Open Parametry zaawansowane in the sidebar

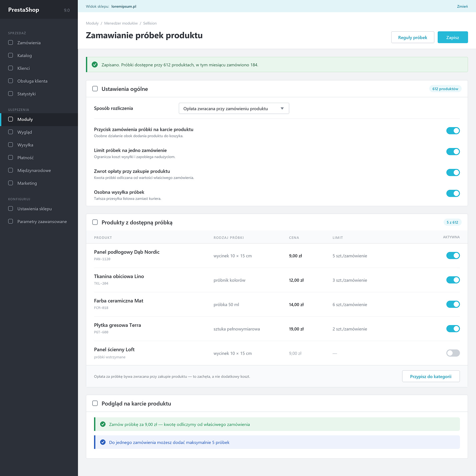click(39, 221)
